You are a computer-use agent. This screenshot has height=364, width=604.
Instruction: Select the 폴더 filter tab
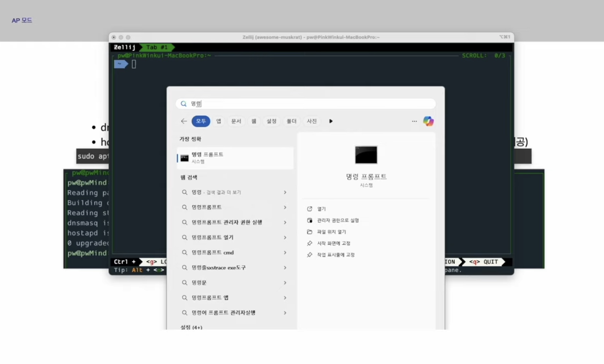tap(291, 121)
